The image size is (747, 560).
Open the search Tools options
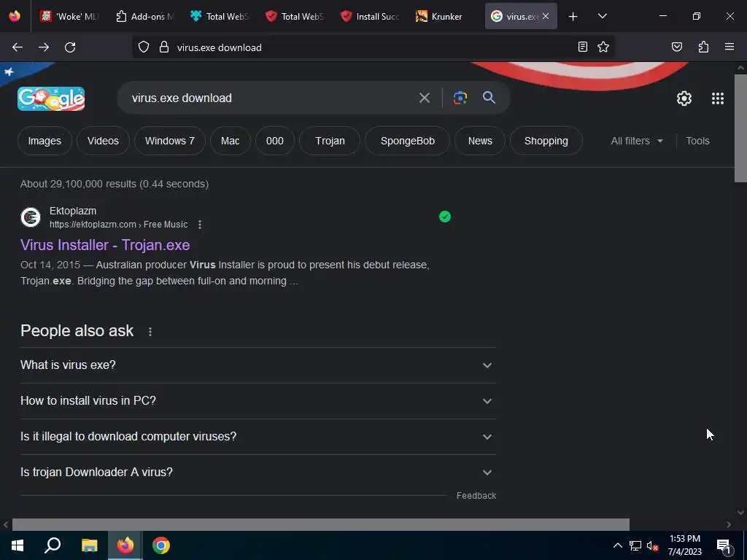pos(697,141)
